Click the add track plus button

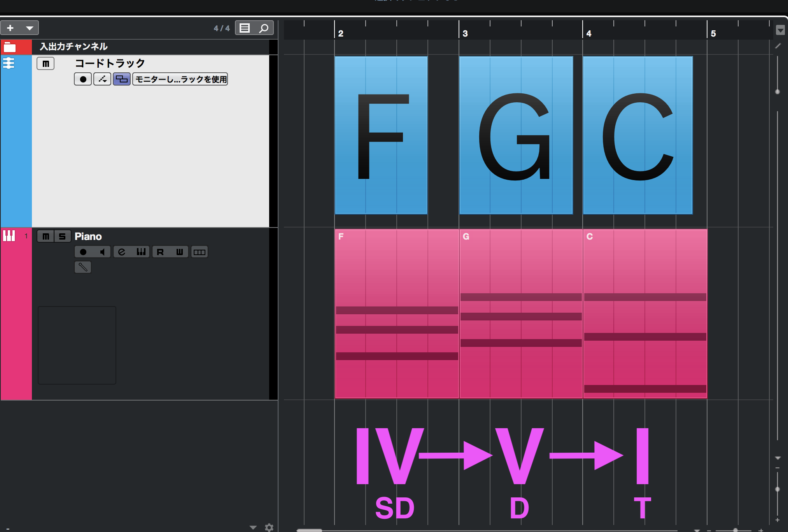11,28
